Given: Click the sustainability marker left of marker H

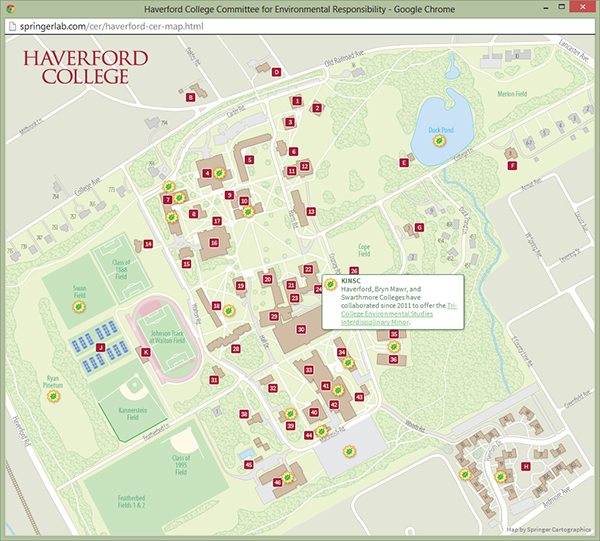Looking at the screenshot, I should coord(501,477).
